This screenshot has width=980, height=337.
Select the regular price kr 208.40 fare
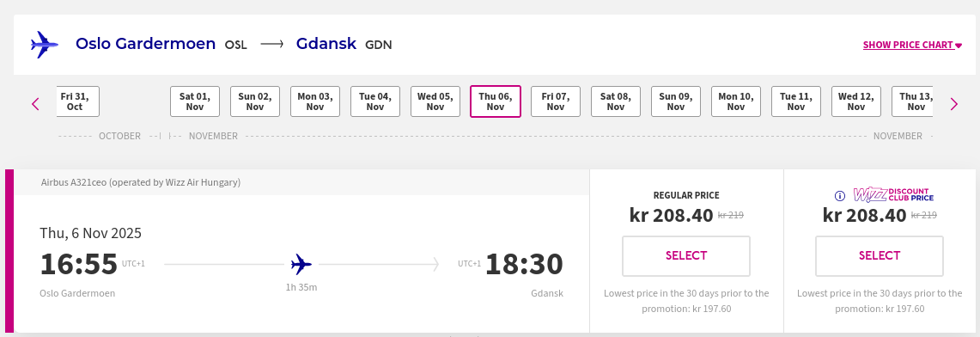(686, 255)
